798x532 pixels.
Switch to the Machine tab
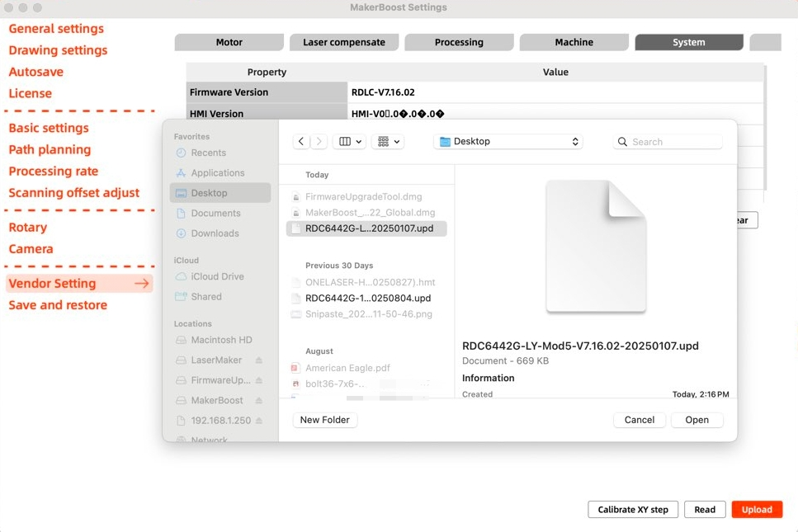tap(574, 41)
